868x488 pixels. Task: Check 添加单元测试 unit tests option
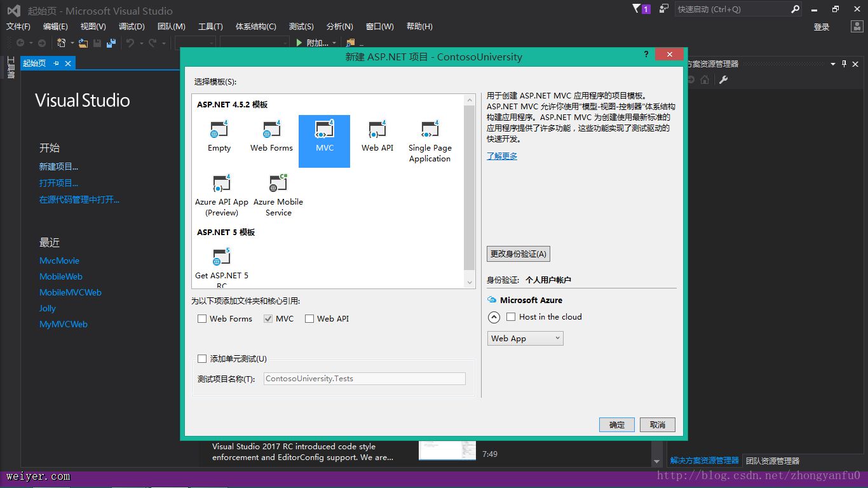[x=202, y=359]
